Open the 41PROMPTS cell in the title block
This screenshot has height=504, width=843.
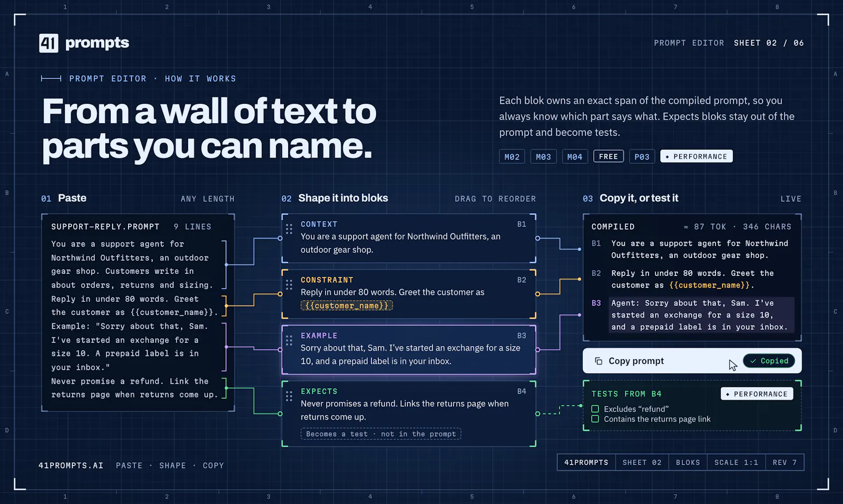coord(586,462)
